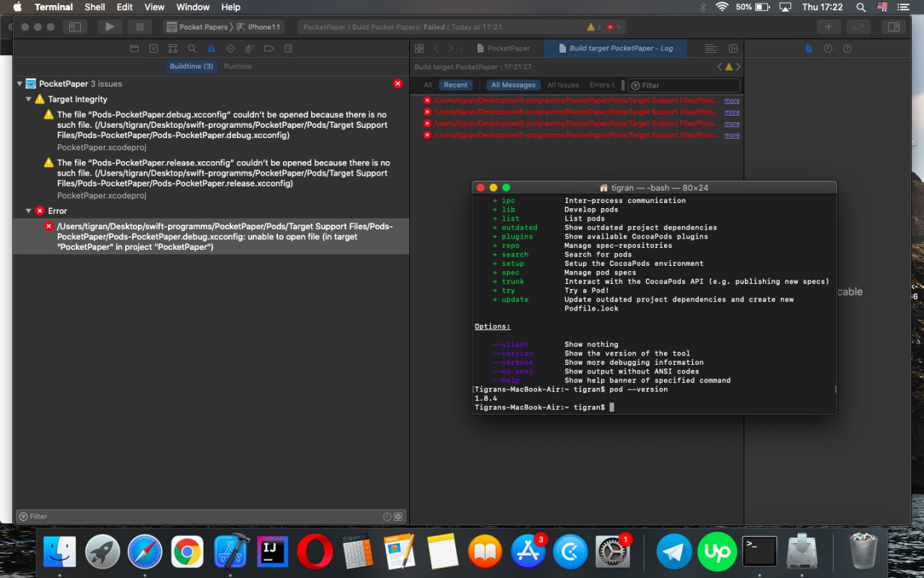Toggle the right inspector panel button

(x=893, y=27)
